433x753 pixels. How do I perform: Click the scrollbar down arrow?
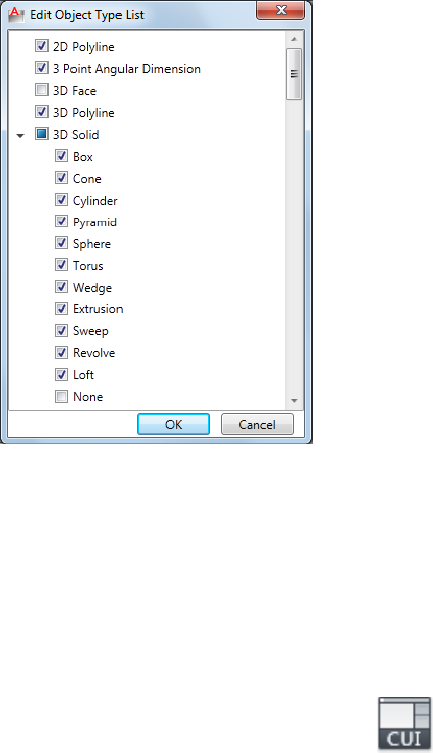point(294,401)
